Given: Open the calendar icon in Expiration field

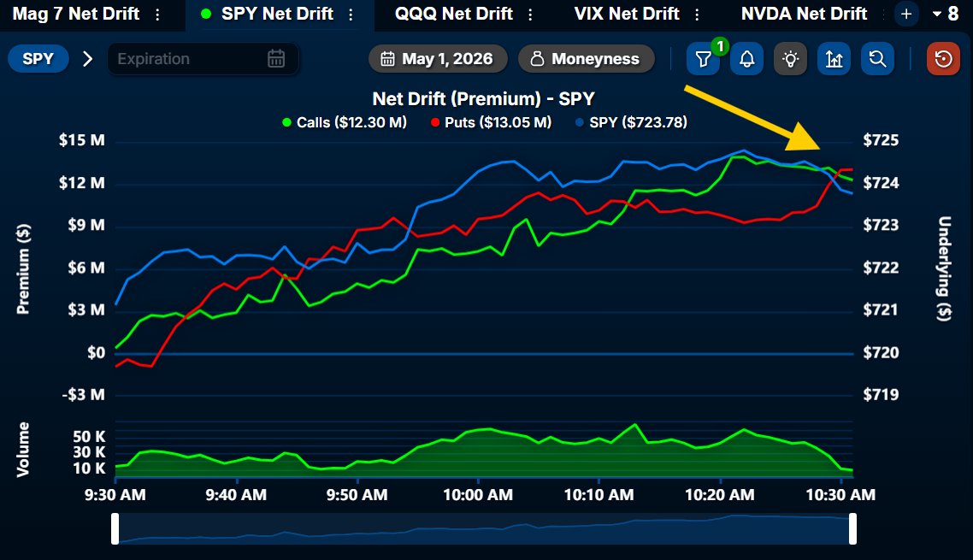Looking at the screenshot, I should pos(276,59).
